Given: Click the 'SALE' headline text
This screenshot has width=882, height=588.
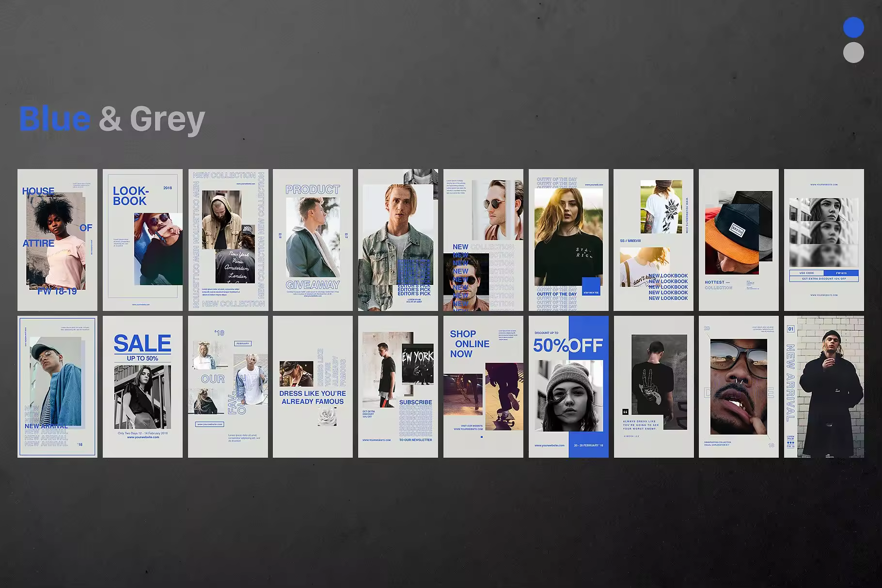Looking at the screenshot, I should (142, 343).
